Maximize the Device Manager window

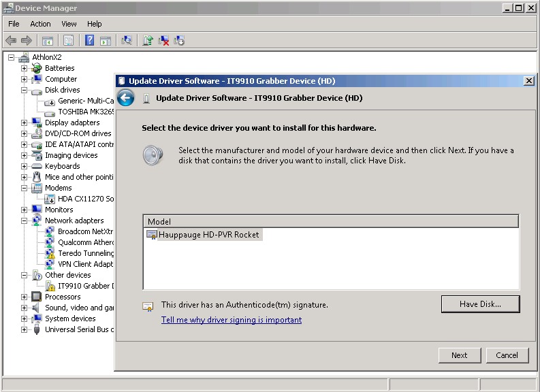pos(519,8)
